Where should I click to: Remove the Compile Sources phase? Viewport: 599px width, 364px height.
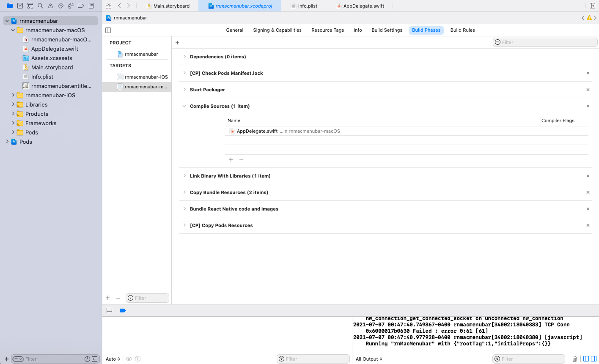click(x=588, y=106)
